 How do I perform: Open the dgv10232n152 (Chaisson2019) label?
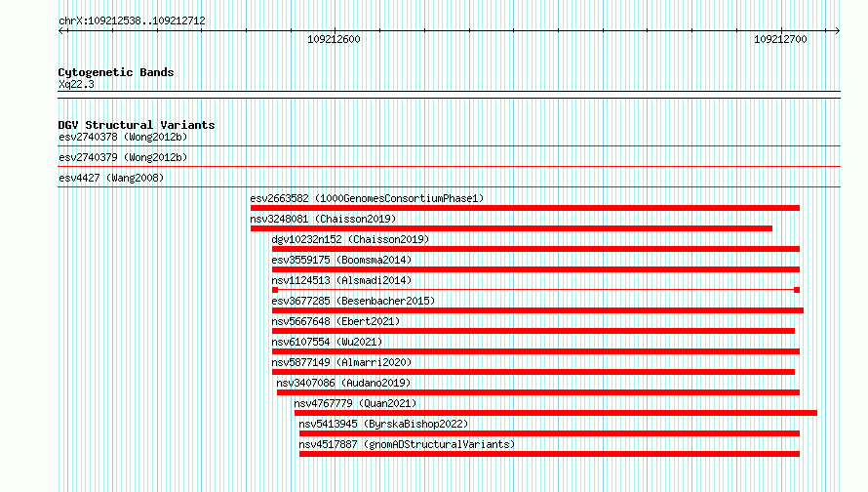[x=350, y=239]
